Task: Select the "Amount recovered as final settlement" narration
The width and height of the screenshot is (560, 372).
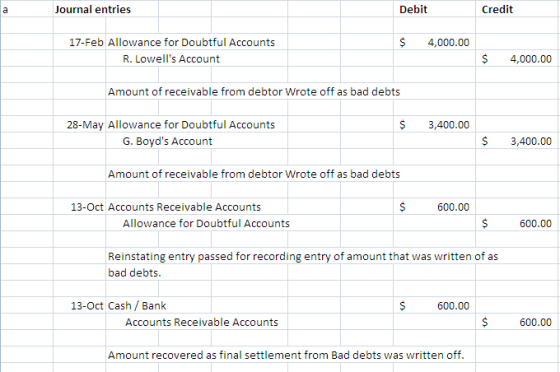Action: click(x=286, y=355)
